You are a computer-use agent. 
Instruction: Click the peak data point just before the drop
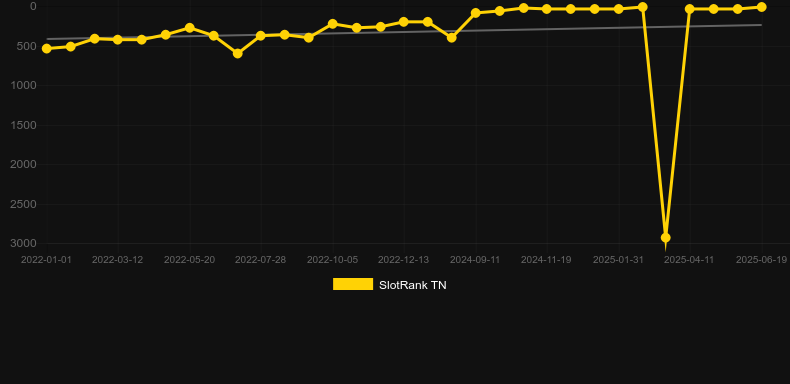coord(642,7)
